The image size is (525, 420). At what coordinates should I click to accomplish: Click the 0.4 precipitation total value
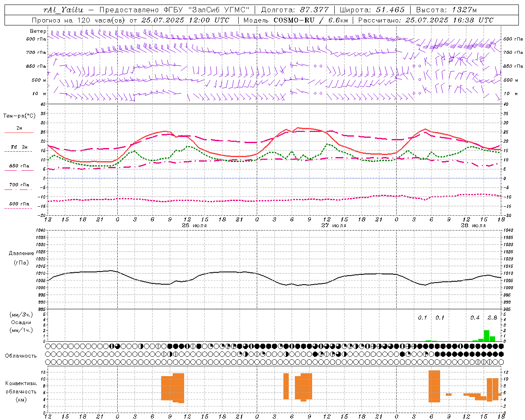(475, 318)
